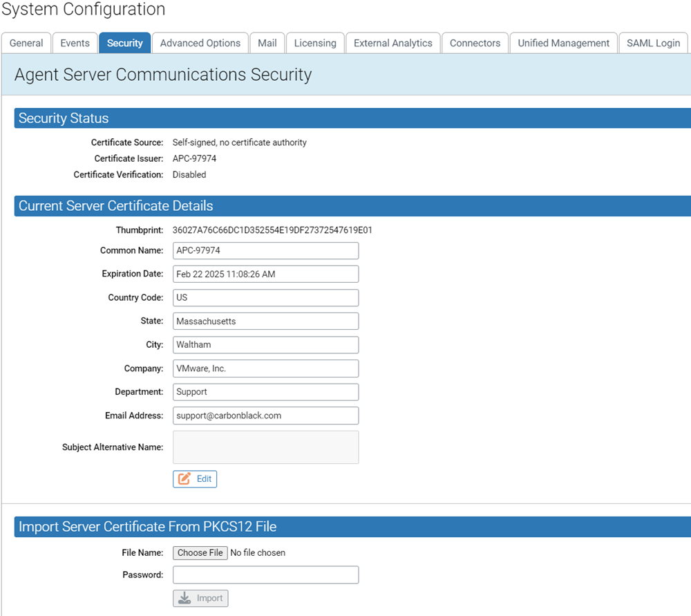Open the Events tab
Screen dimensions: 691x616
(75, 42)
